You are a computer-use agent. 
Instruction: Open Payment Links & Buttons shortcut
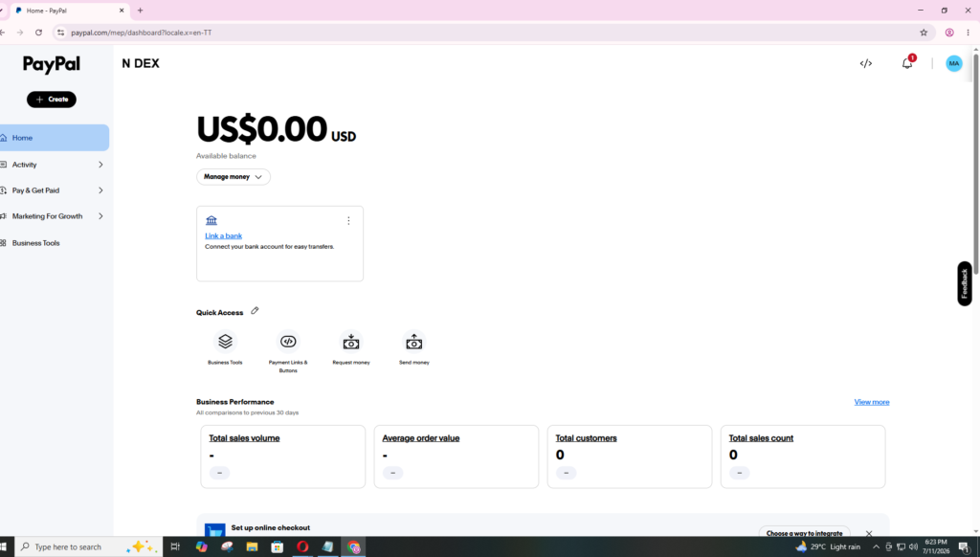coord(288,342)
